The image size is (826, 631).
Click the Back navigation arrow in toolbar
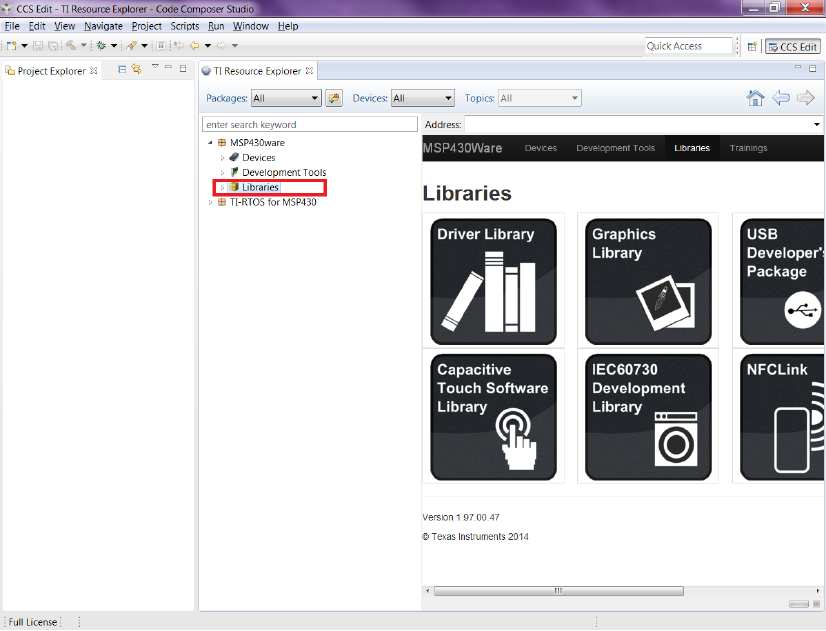[x=194, y=46]
